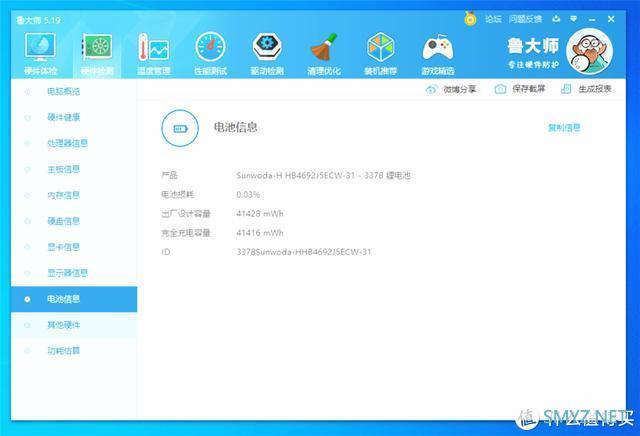Screen dimensions: 640x436
Task: Click the 鲁大师 mascot avatar
Action: click(589, 51)
